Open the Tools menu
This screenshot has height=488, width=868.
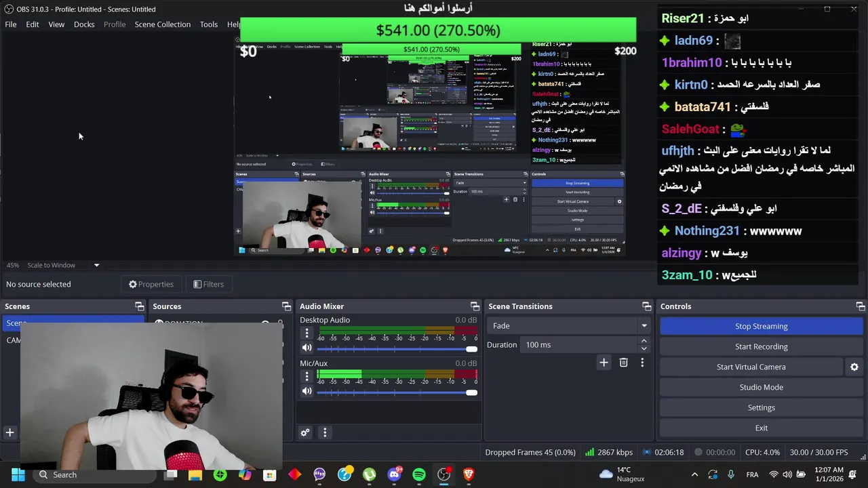209,24
